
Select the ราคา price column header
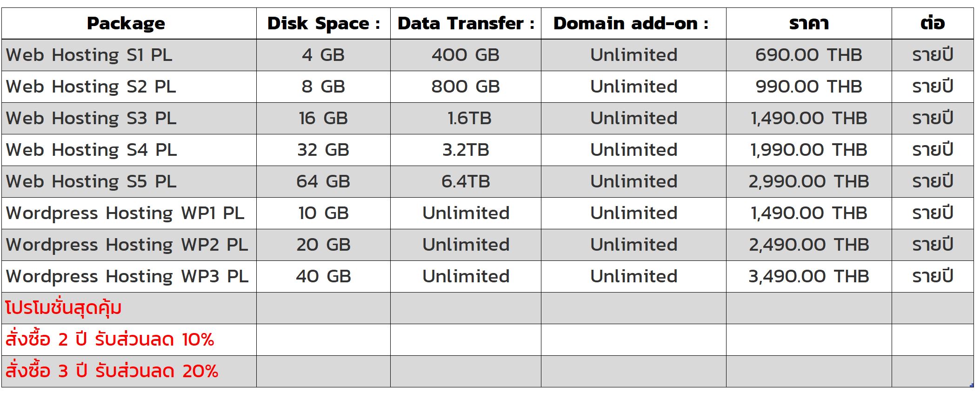point(809,23)
